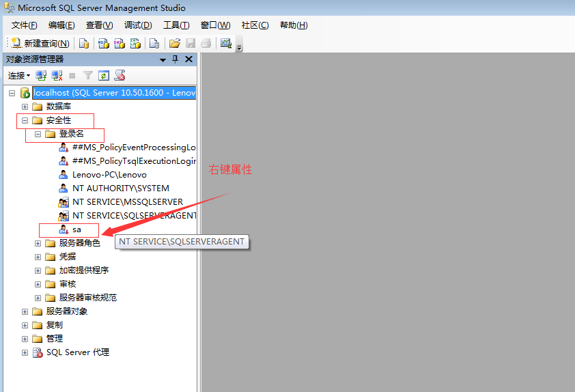This screenshot has width=575, height=392.
Task: Select the 服务器审核规范 tree item
Action: [88, 297]
